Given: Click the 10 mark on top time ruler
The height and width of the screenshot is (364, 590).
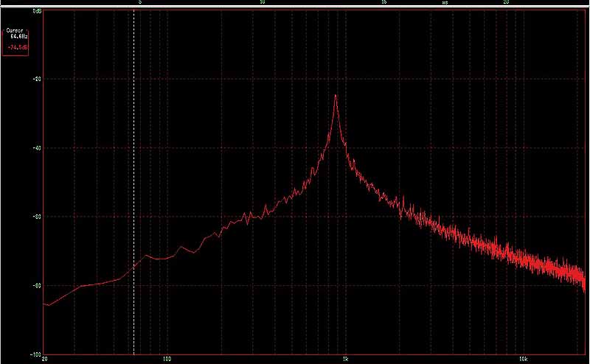Looking at the screenshot, I should tap(262, 3).
